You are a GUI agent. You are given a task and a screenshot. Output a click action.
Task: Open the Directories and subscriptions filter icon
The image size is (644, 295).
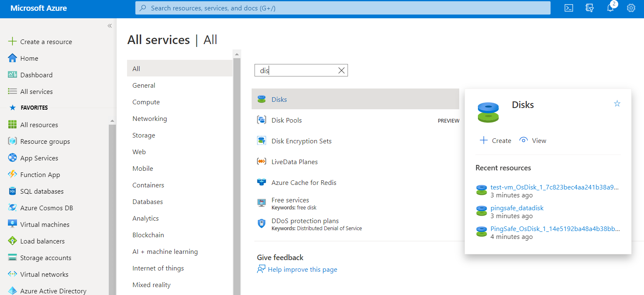coord(590,8)
